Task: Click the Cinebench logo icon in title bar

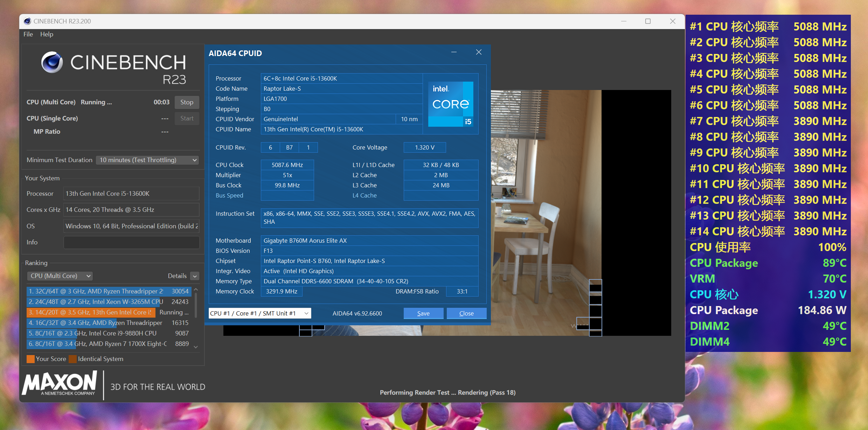Action: [27, 21]
